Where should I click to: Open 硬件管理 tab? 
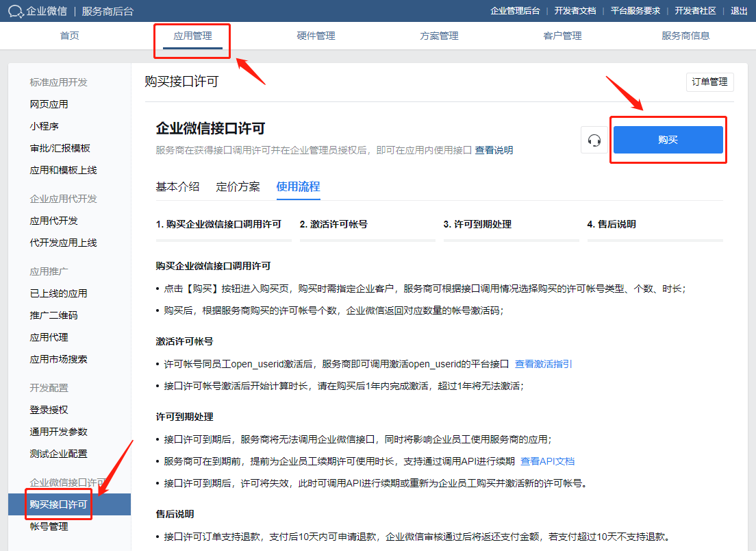316,36
